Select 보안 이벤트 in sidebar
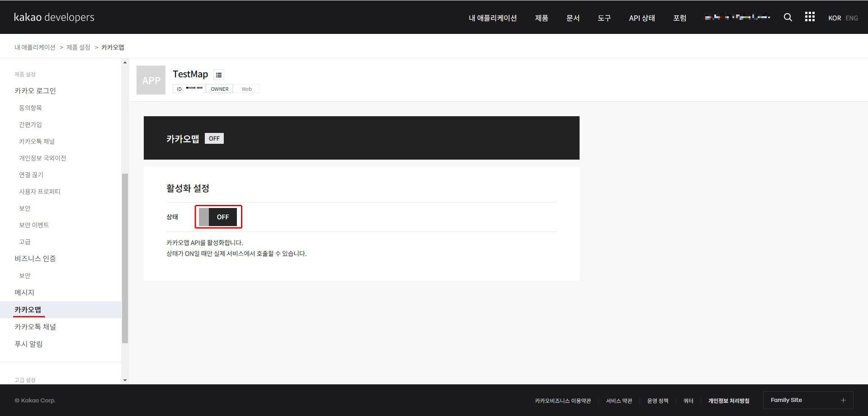Viewport: 868px width, 416px height. pyautogui.click(x=34, y=225)
